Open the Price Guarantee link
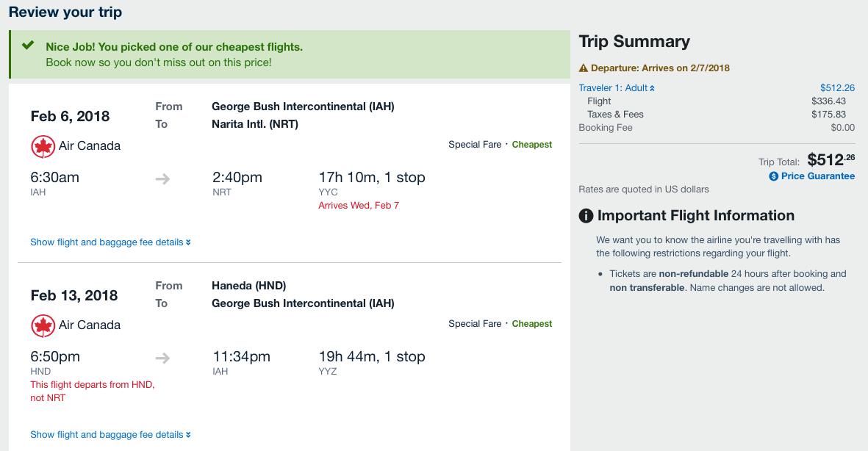Screen dimensions: 868x451 click(x=817, y=176)
